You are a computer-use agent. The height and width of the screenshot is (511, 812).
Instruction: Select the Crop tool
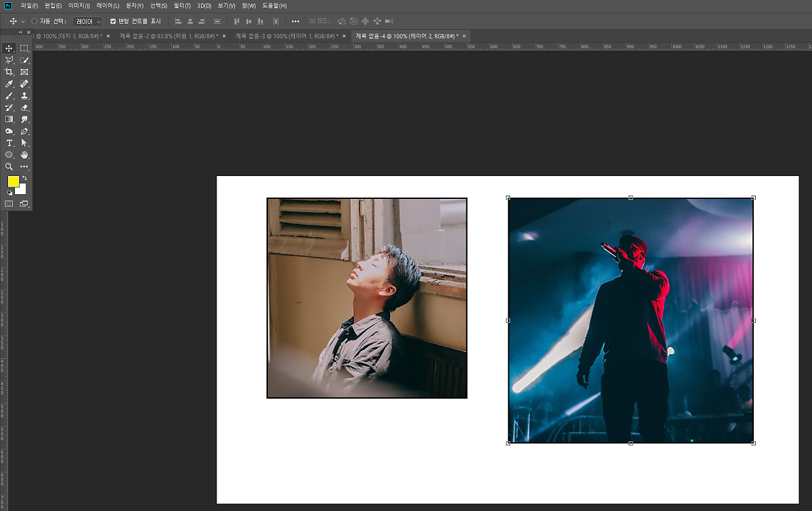(x=9, y=72)
